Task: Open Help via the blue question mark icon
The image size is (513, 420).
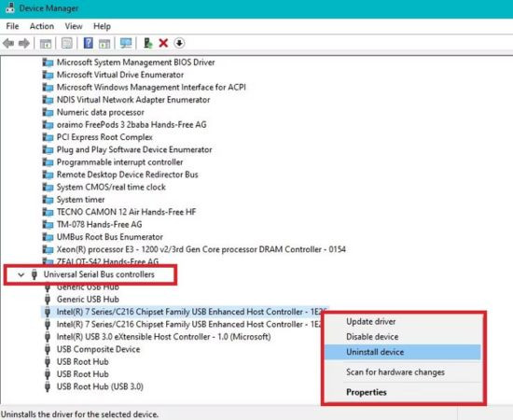Action: 88,43
